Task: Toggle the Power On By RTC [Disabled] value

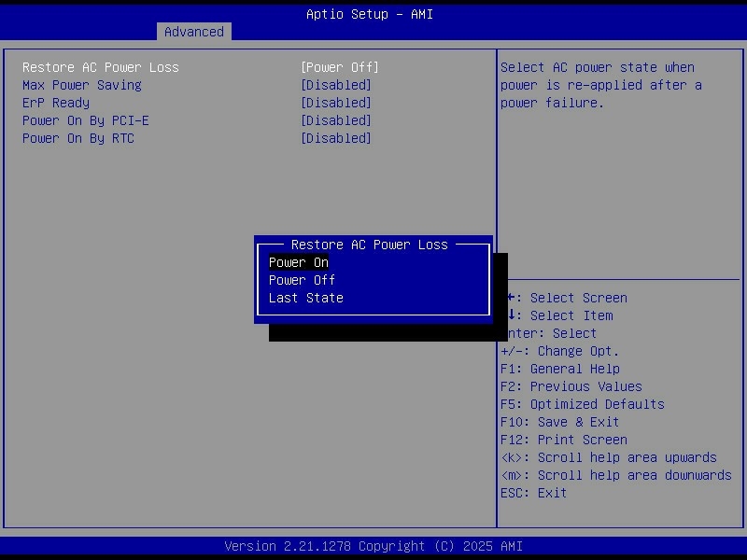Action: (335, 138)
